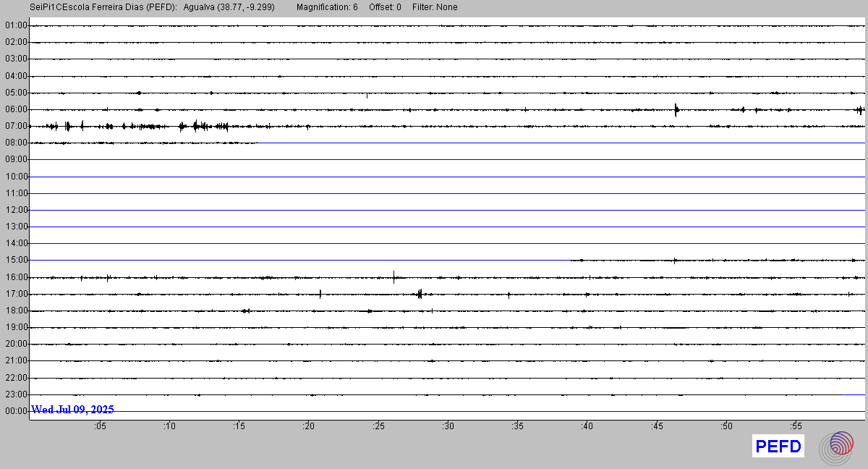Click the Magnification: 6 header text
Viewport: 868px width, 469px height.
click(327, 7)
